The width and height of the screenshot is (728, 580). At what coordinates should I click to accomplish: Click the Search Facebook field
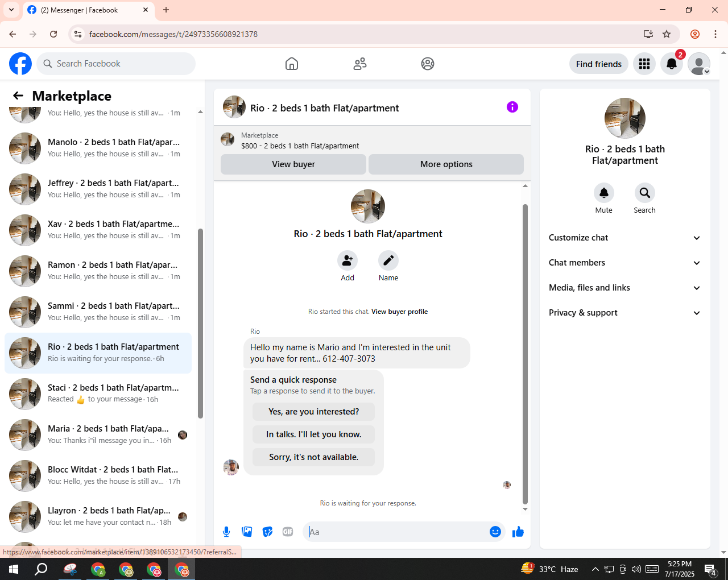tap(116, 64)
